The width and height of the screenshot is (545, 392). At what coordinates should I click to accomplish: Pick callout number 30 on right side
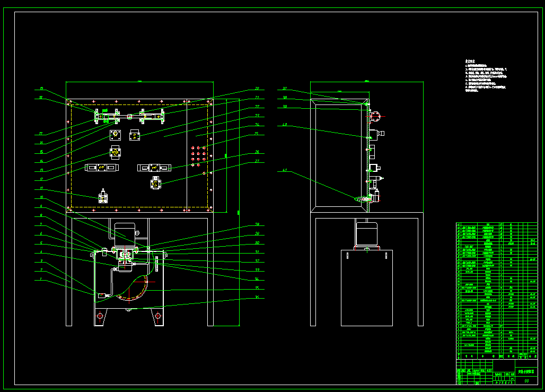[x=257, y=243]
